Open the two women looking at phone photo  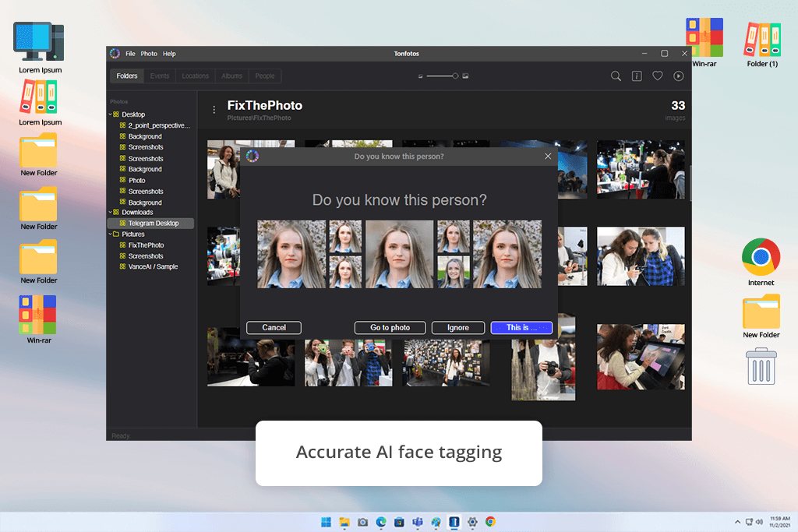pyautogui.click(x=641, y=256)
